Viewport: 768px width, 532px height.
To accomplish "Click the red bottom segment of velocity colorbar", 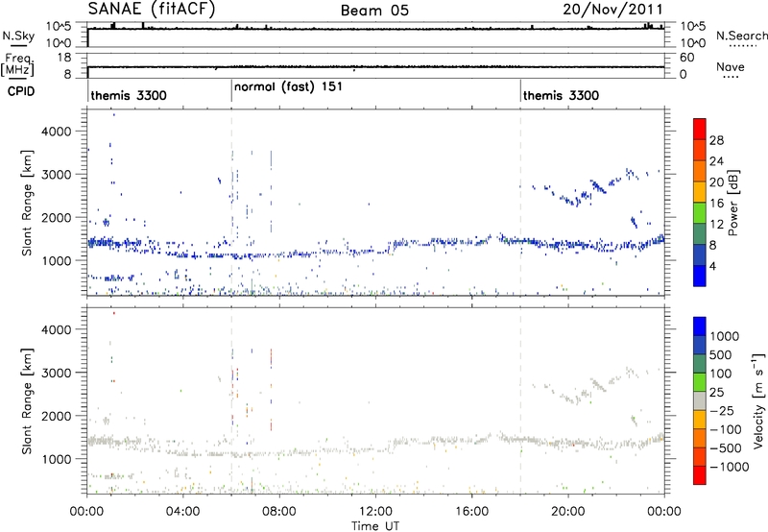I will click(700, 475).
